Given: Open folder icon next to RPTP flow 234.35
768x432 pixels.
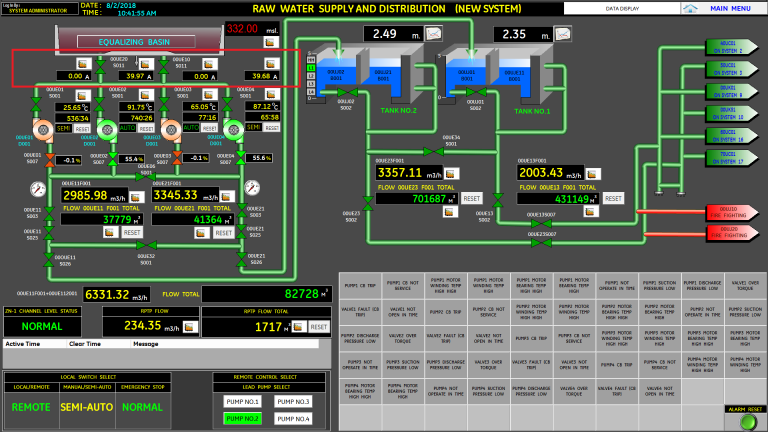Looking at the screenshot, I should coord(191,327).
